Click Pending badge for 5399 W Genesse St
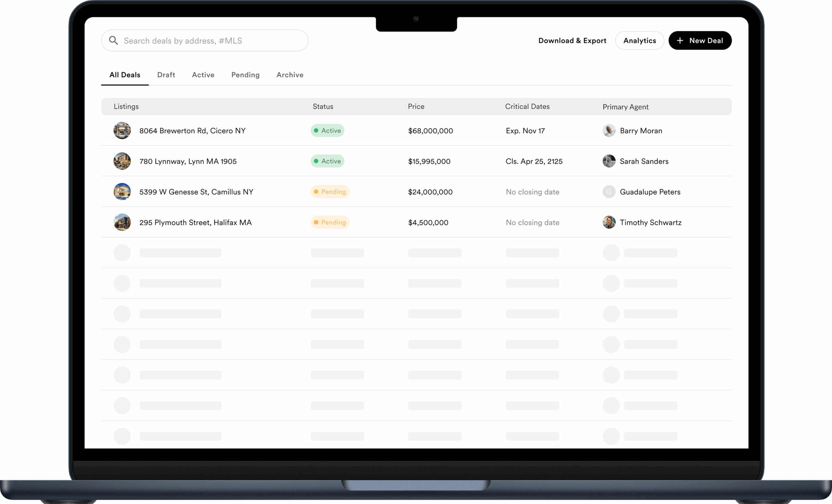Image resolution: width=832 pixels, height=504 pixels. 330,192
